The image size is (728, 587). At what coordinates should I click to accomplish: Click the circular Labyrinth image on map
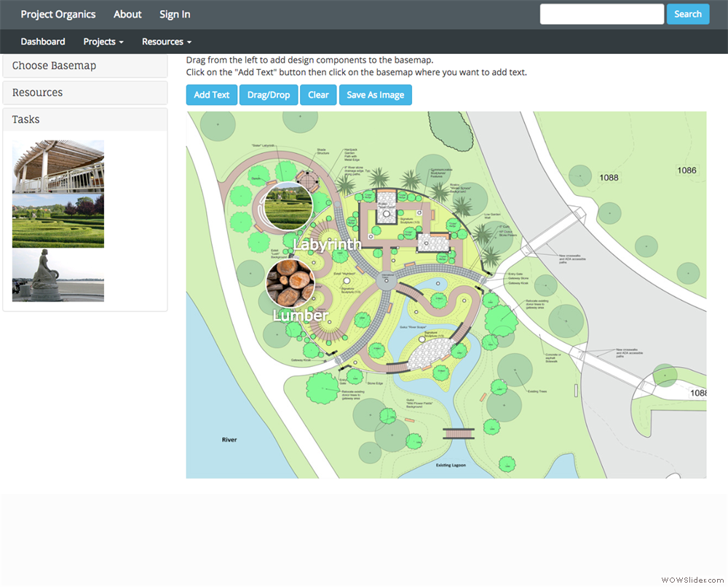[x=288, y=206]
